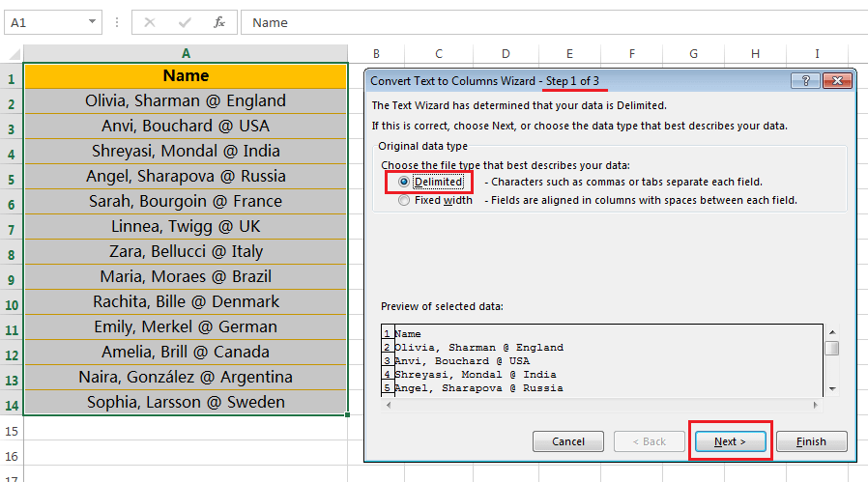Click cell 'Sarah, Bourgoin @ France'
Image resolution: width=868 pixels, height=482 pixels.
click(186, 201)
